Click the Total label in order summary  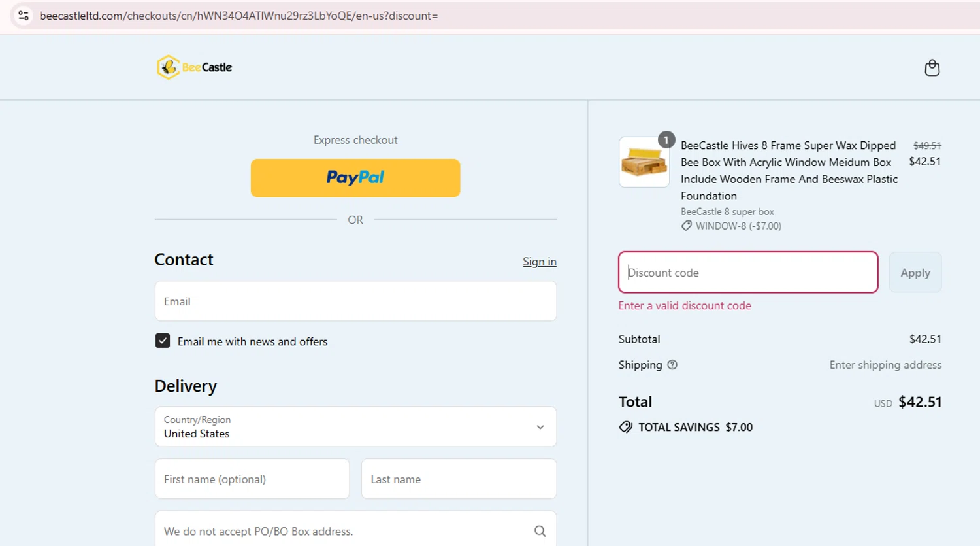point(635,401)
